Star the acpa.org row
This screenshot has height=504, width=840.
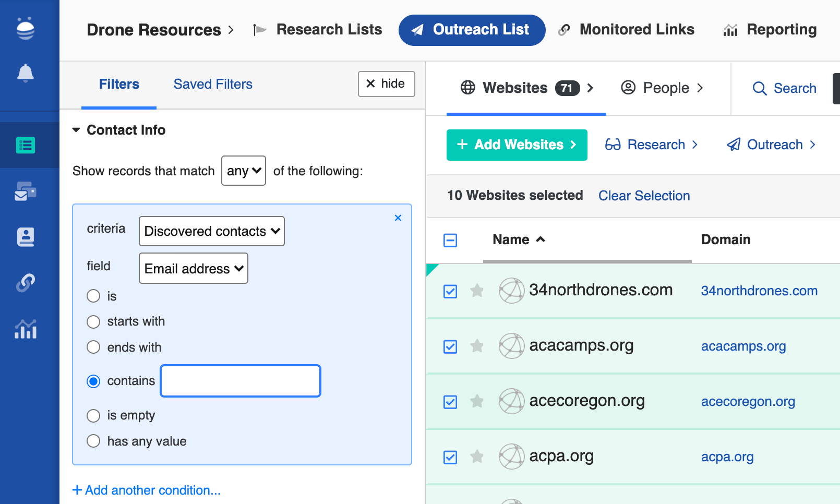point(477,457)
